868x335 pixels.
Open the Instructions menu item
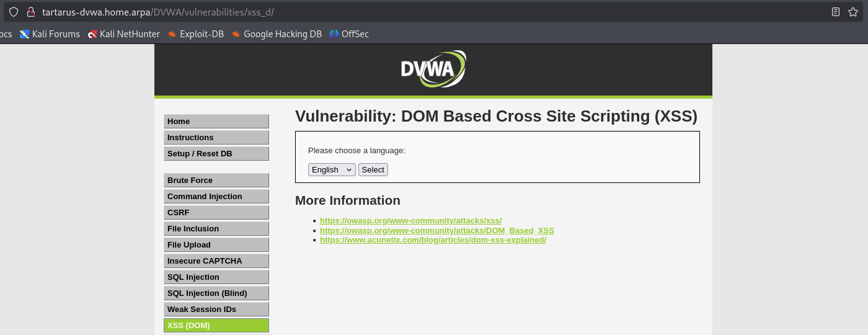(216, 138)
